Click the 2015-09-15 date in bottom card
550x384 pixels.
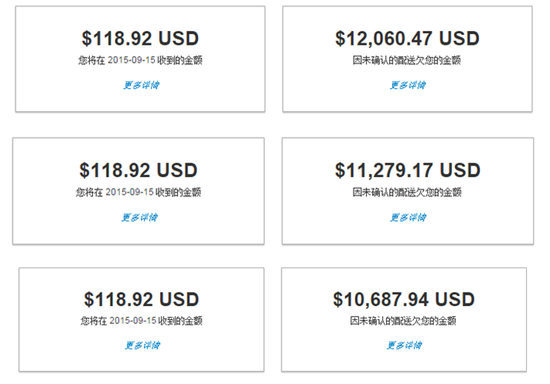pos(133,321)
